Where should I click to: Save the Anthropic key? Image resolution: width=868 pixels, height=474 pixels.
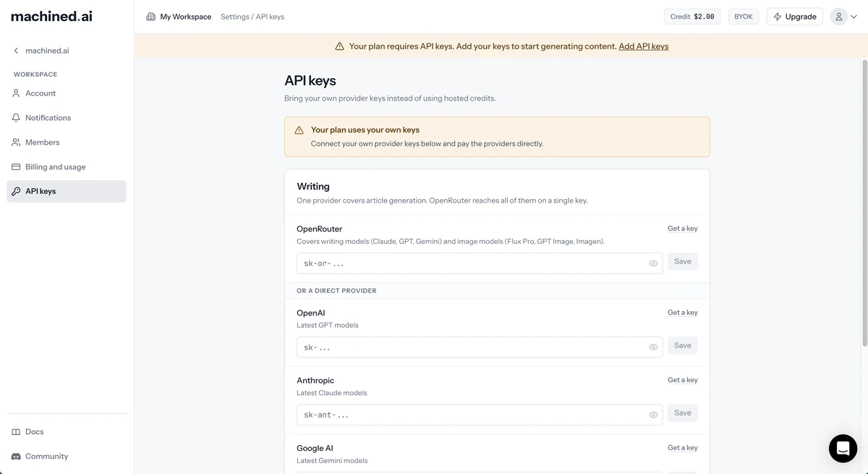click(683, 413)
